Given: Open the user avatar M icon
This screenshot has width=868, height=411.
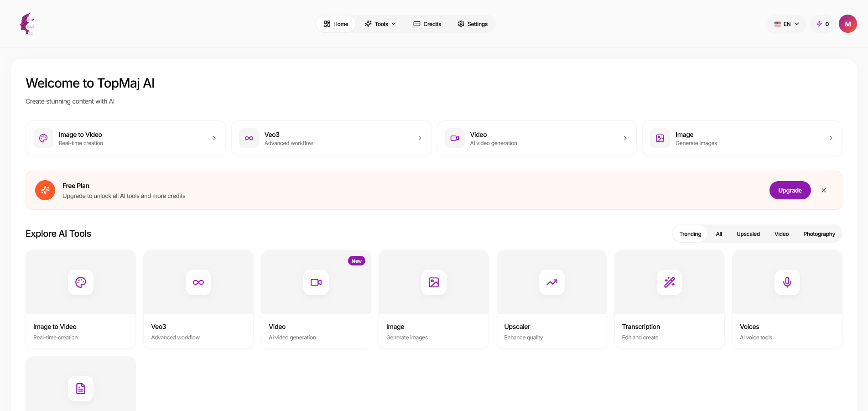Looking at the screenshot, I should click(x=847, y=24).
